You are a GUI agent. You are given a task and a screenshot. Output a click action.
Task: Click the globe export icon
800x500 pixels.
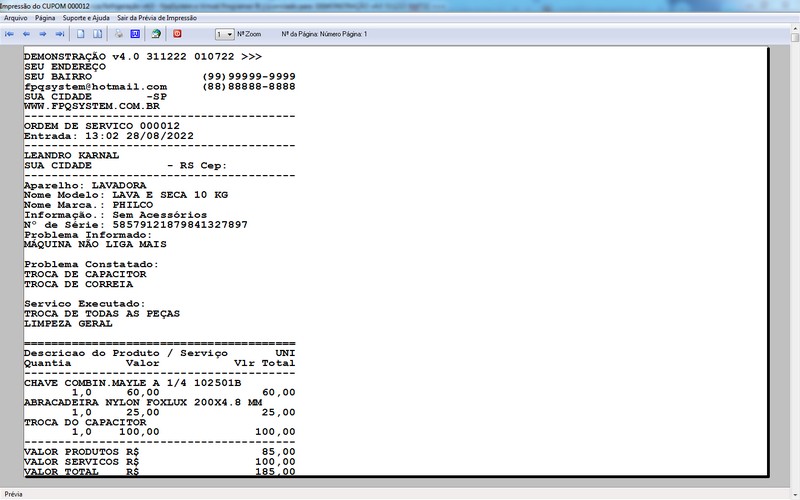(156, 34)
